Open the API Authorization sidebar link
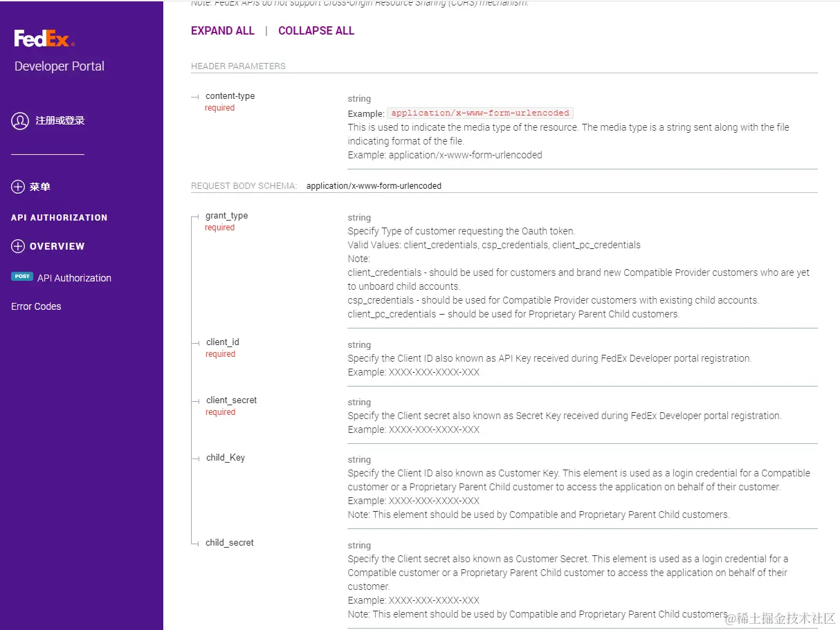This screenshot has height=630, width=840. pos(74,278)
